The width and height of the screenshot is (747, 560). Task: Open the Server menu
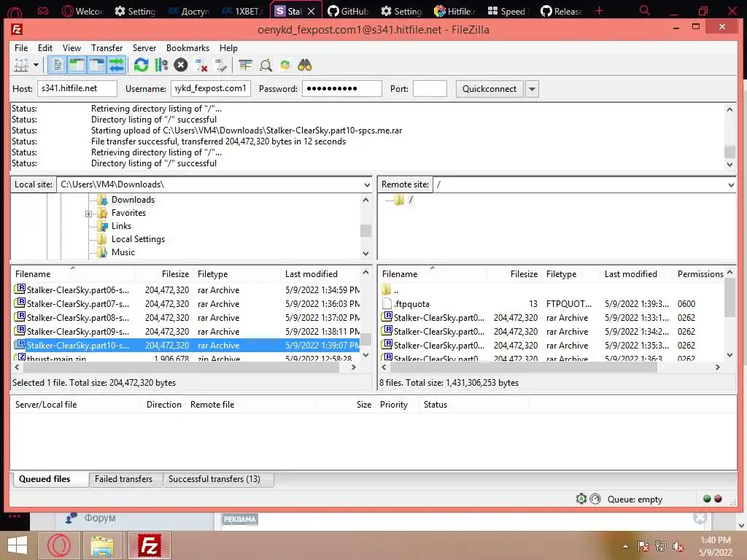(144, 47)
